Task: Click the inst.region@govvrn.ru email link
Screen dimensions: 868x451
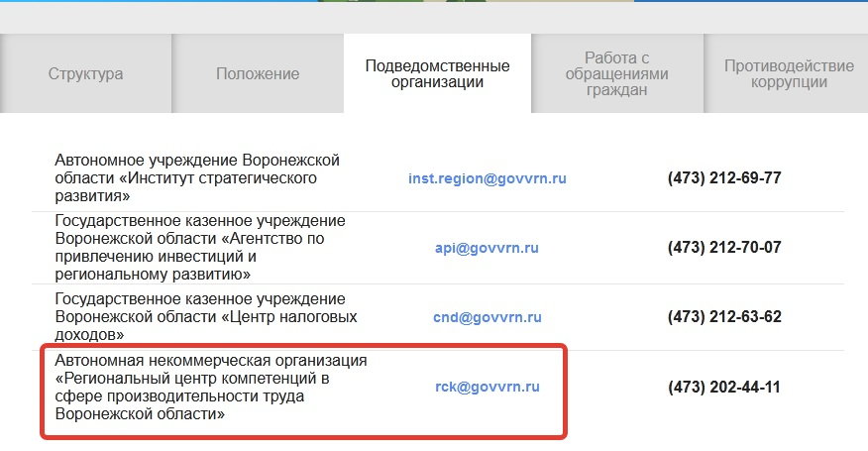Action: (488, 178)
